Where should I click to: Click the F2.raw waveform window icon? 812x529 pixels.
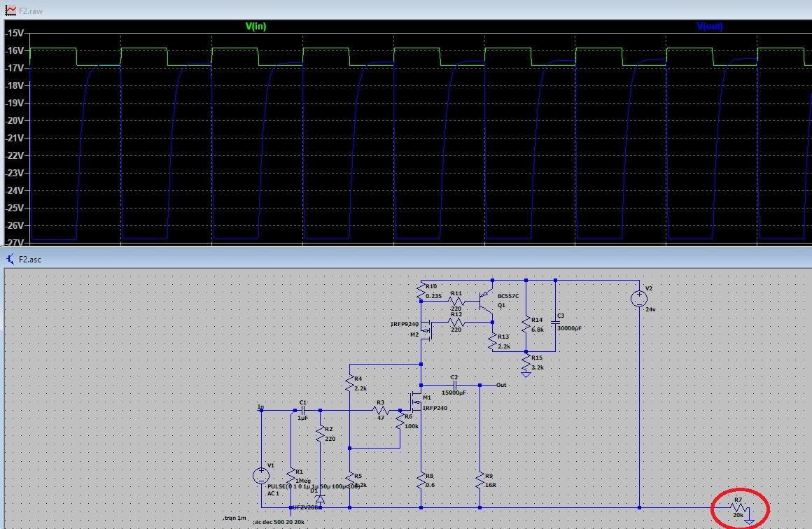coord(10,10)
